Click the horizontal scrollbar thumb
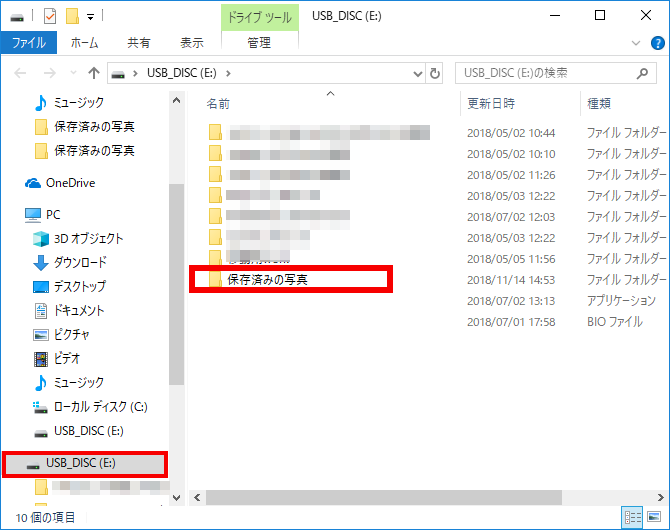Screen dimensions: 670x530 pos(384,498)
